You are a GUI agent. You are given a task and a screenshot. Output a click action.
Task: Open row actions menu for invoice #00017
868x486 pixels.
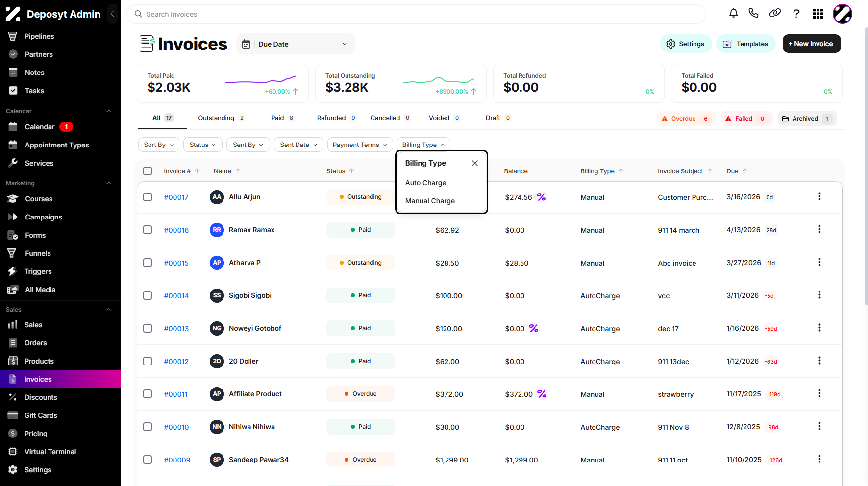click(819, 196)
